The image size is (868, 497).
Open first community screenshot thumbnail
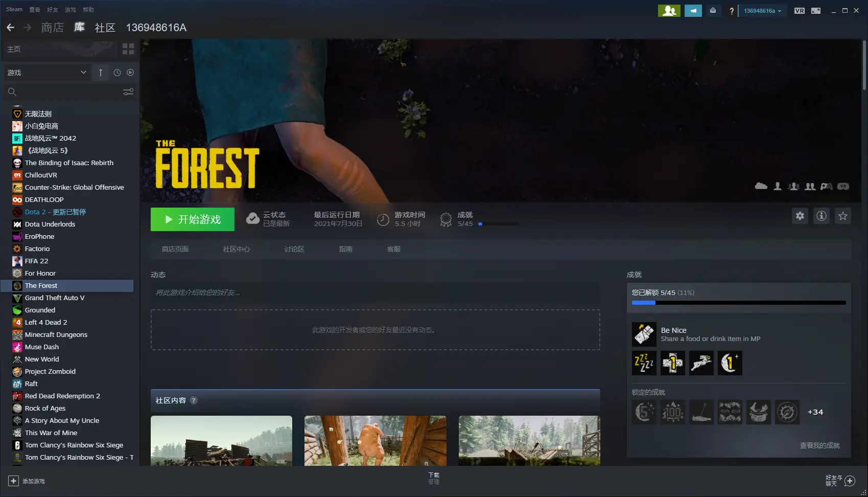point(221,441)
